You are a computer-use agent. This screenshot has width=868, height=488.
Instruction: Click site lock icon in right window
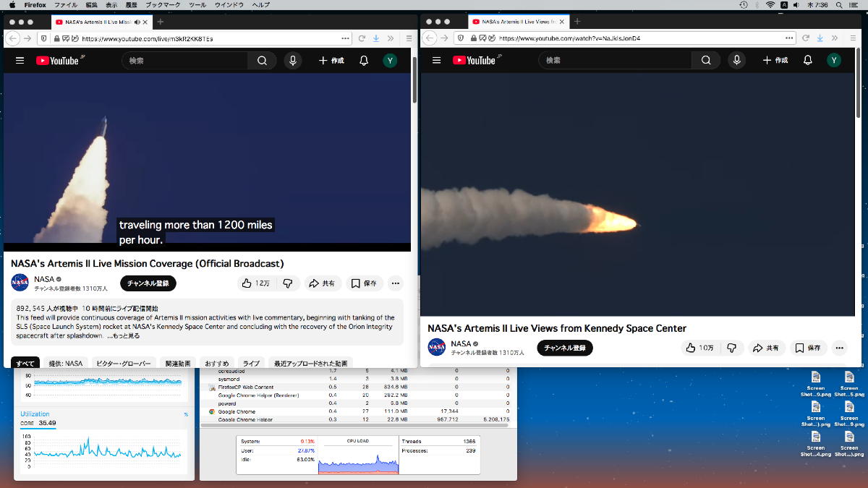[x=475, y=38]
